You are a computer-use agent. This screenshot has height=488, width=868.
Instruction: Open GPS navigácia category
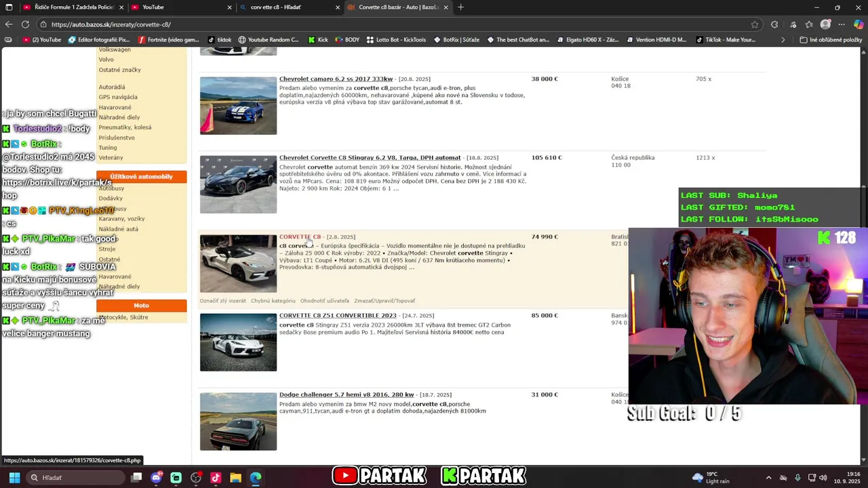tap(118, 98)
